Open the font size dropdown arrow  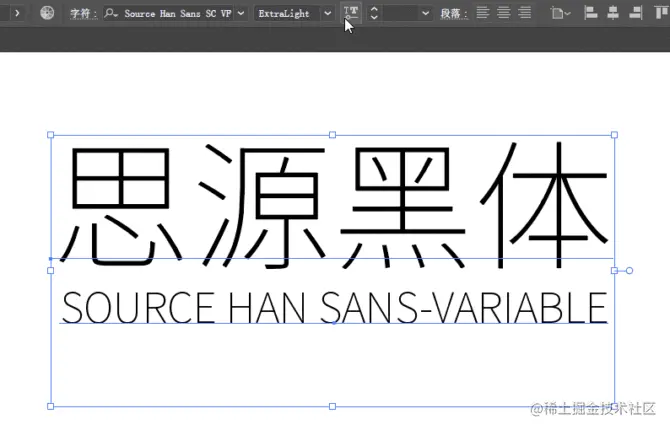[425, 13]
